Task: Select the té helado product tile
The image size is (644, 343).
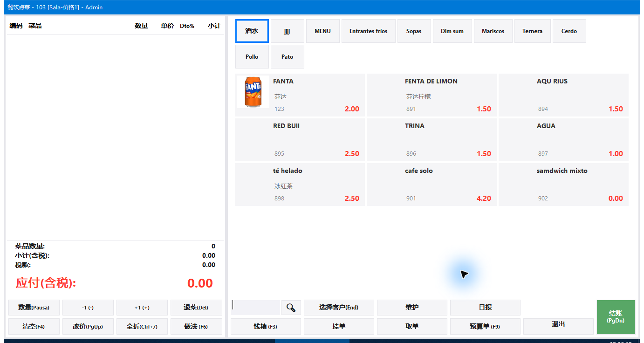Action: click(x=300, y=185)
